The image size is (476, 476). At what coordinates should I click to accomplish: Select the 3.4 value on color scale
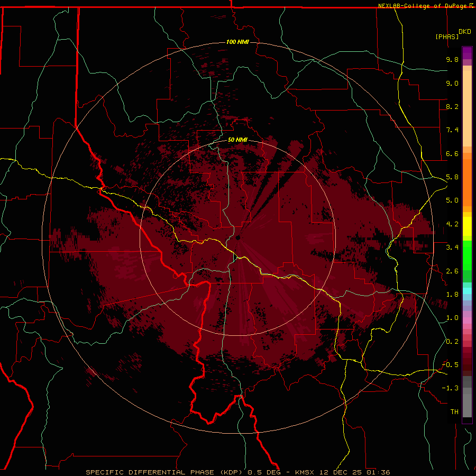click(x=452, y=248)
